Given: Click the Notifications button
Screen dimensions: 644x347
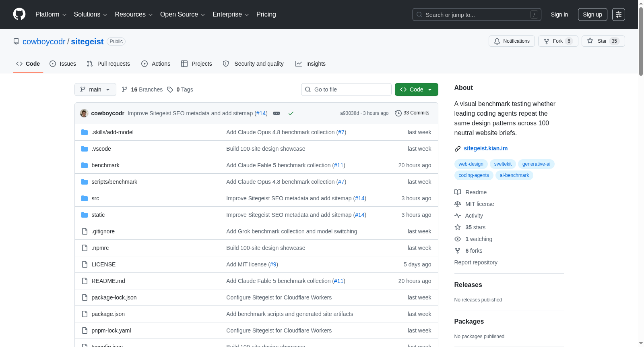Looking at the screenshot, I should tap(512, 41).
